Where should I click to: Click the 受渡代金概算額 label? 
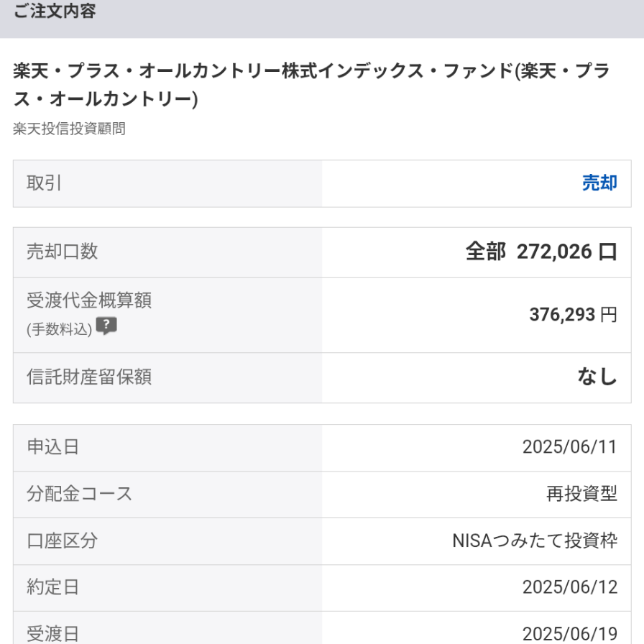(89, 300)
